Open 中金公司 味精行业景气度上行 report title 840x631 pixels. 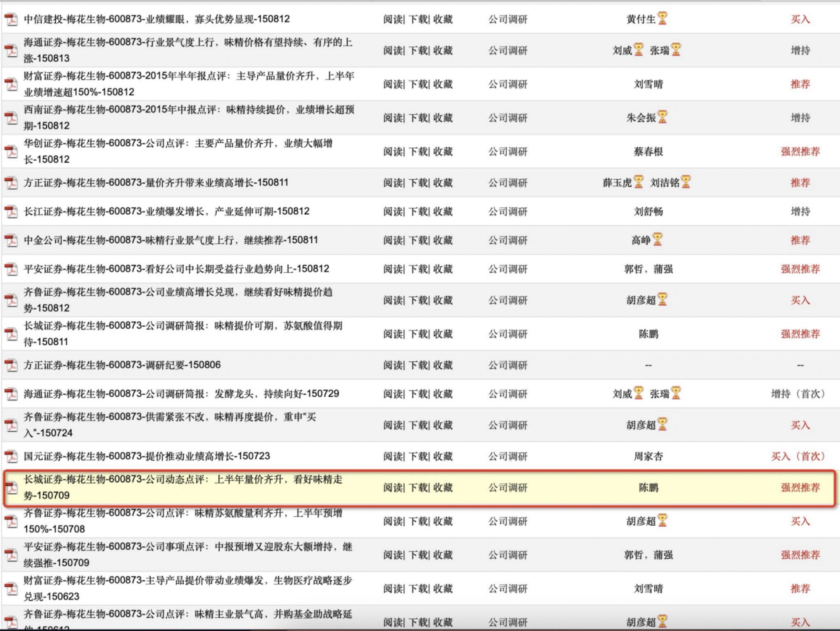tap(171, 240)
